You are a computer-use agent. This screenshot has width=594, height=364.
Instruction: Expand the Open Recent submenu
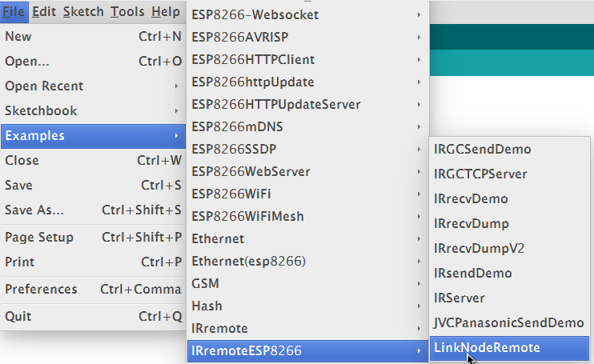click(93, 86)
